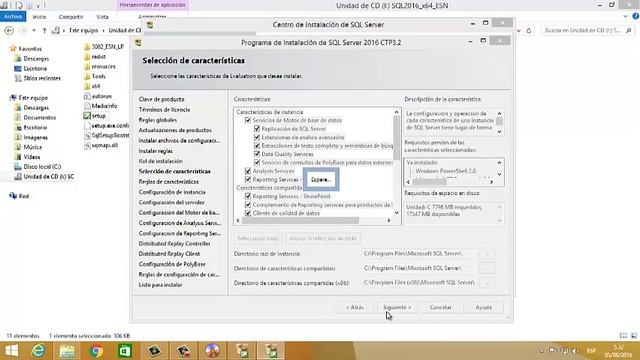Open the Explorer address bar history dropdown

[x=519, y=31]
